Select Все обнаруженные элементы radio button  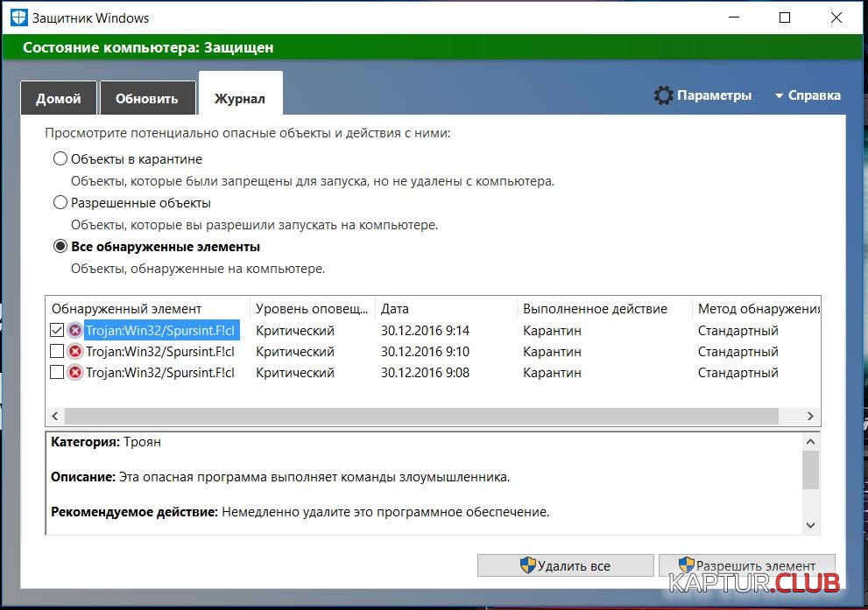(x=60, y=246)
